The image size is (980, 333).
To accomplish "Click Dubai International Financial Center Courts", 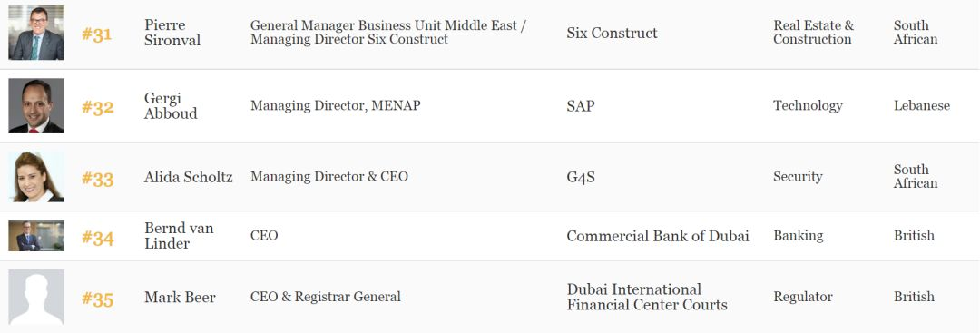I will 647,298.
